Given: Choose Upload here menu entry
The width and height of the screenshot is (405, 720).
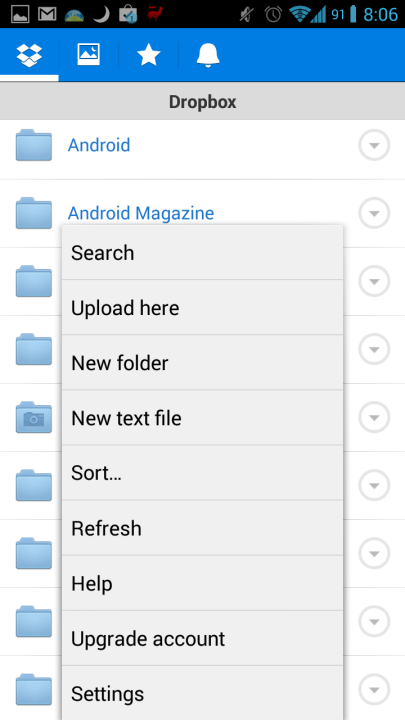Looking at the screenshot, I should click(x=202, y=307).
